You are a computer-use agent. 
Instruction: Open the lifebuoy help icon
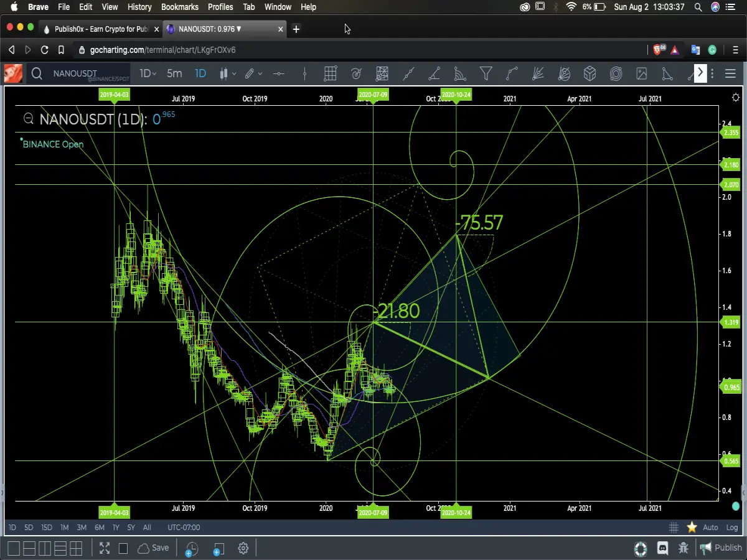[x=641, y=548]
